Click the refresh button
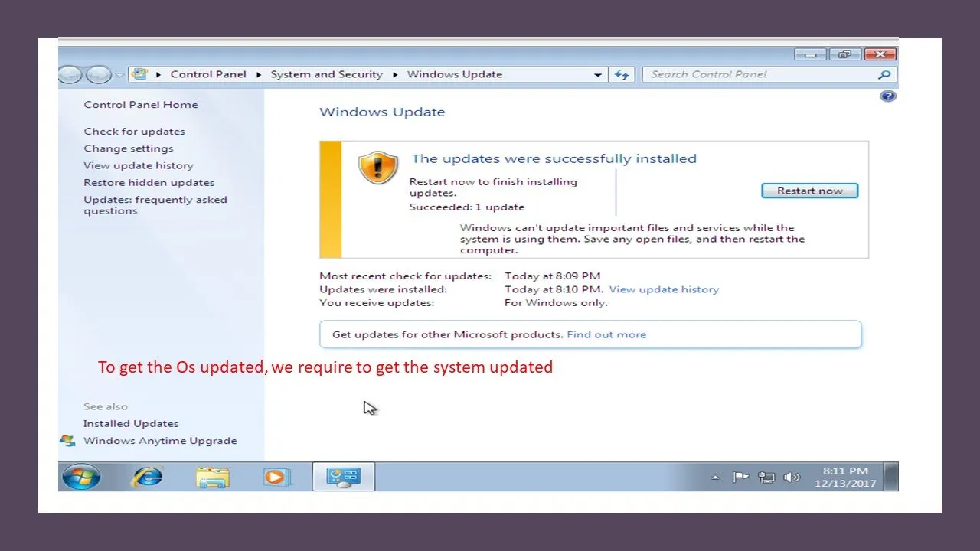This screenshot has width=980, height=551. pyautogui.click(x=622, y=75)
